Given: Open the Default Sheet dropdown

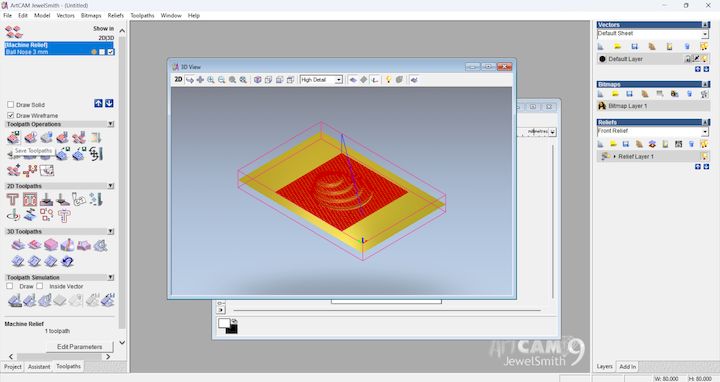Looking at the screenshot, I should [x=705, y=34].
